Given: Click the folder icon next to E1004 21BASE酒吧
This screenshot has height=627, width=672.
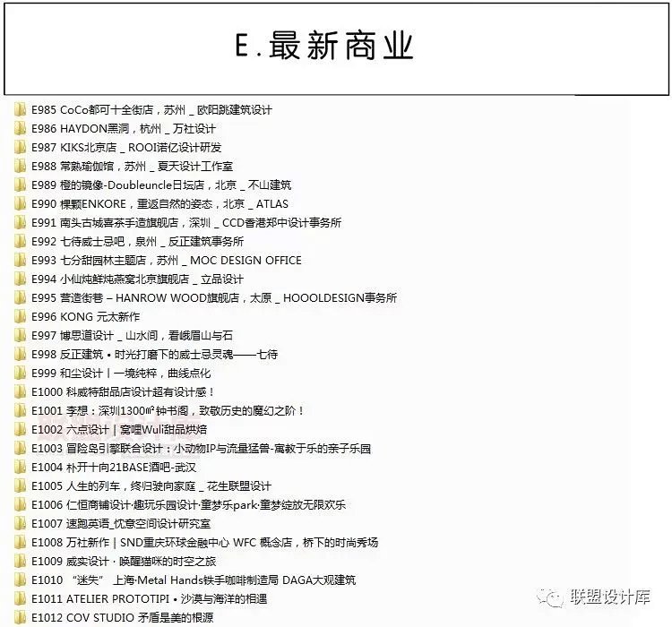Looking at the screenshot, I should (x=20, y=468).
